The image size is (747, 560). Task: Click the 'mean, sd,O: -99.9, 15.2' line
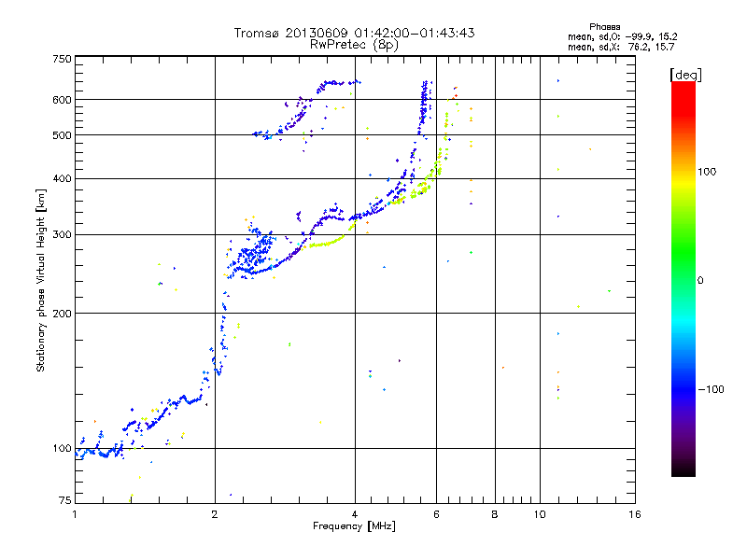point(622,36)
